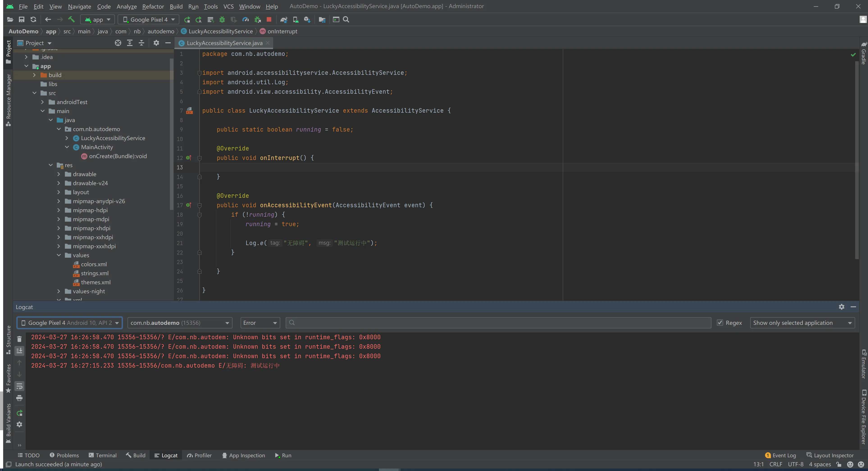Viewport: 868px width, 471px height.
Task: Click the Apply Code Changes icon
Action: 211,20
